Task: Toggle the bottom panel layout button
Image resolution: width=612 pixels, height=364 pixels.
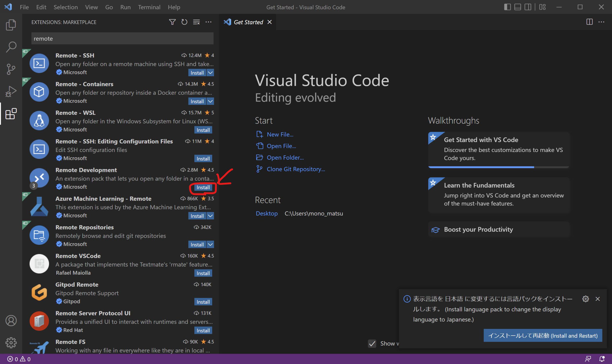Action: tap(518, 7)
